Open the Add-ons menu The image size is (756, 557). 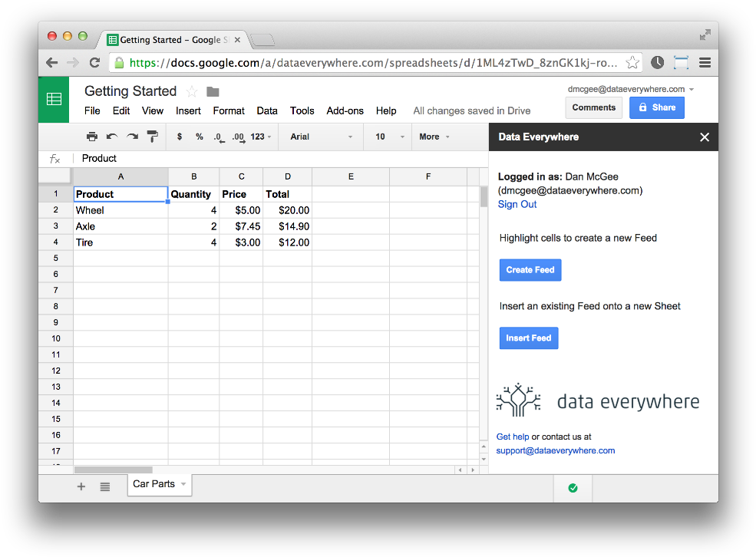coord(345,110)
